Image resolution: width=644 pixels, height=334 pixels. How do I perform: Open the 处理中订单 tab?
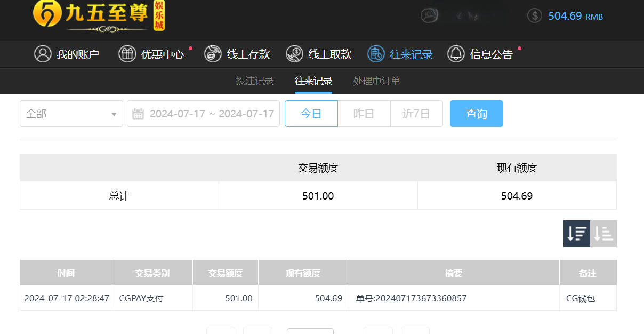click(x=375, y=81)
